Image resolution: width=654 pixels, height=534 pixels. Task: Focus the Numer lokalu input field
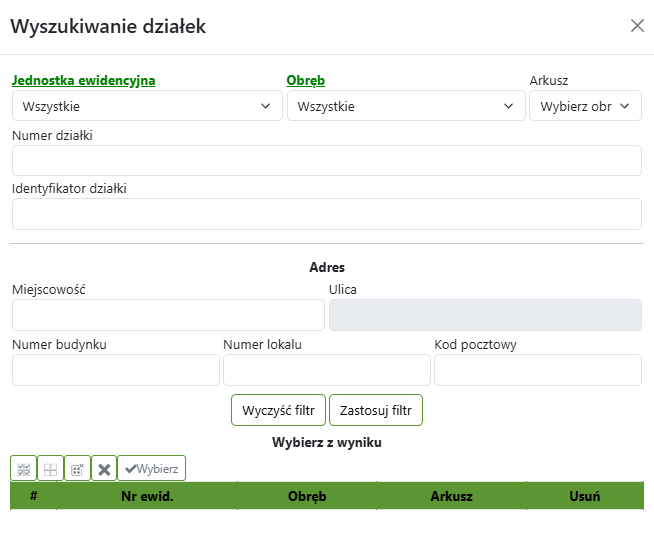tap(326, 370)
